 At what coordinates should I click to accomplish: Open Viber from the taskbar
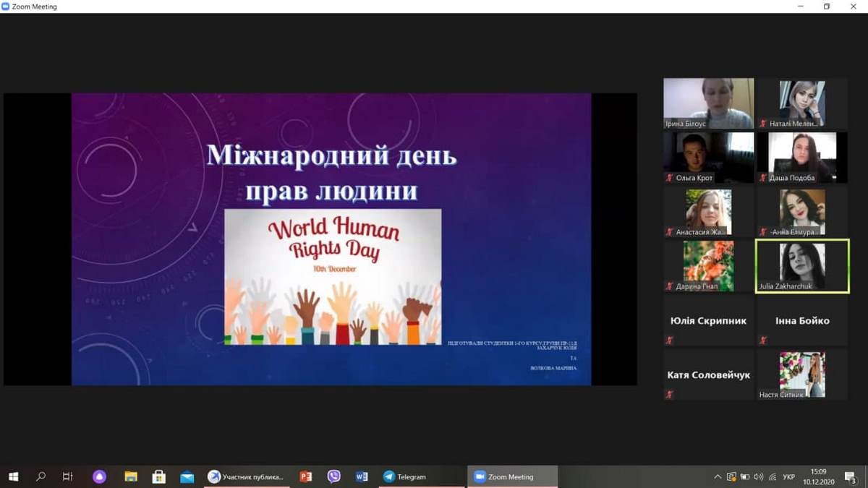tap(333, 476)
